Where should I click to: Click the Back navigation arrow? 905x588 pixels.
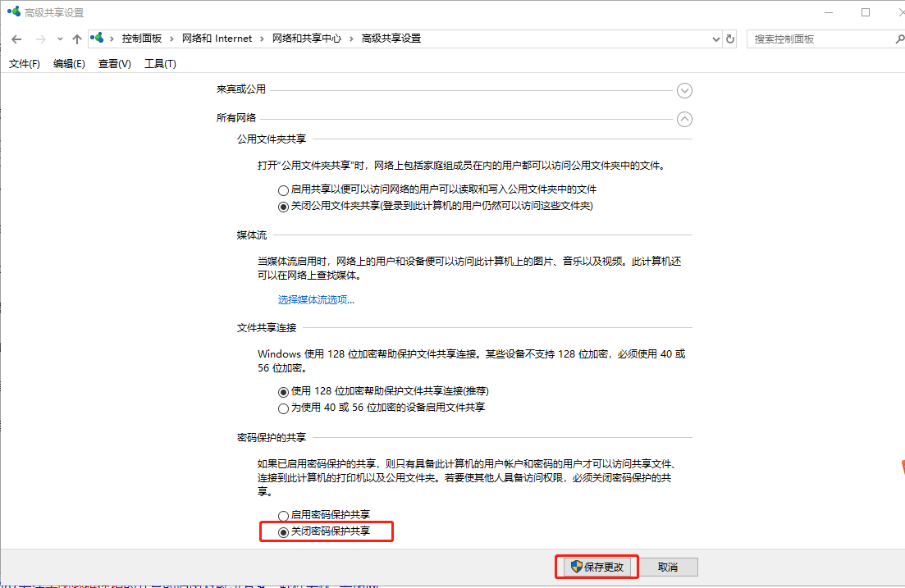(x=16, y=38)
